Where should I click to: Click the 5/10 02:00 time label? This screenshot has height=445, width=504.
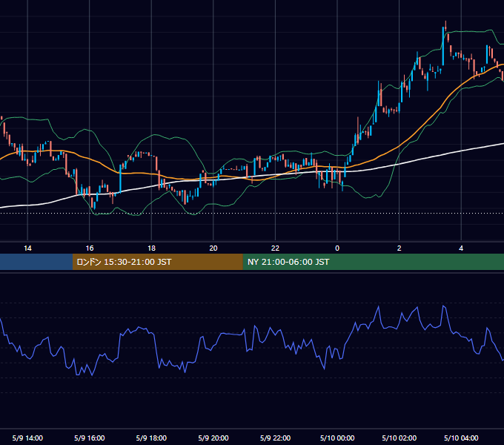[399, 438]
